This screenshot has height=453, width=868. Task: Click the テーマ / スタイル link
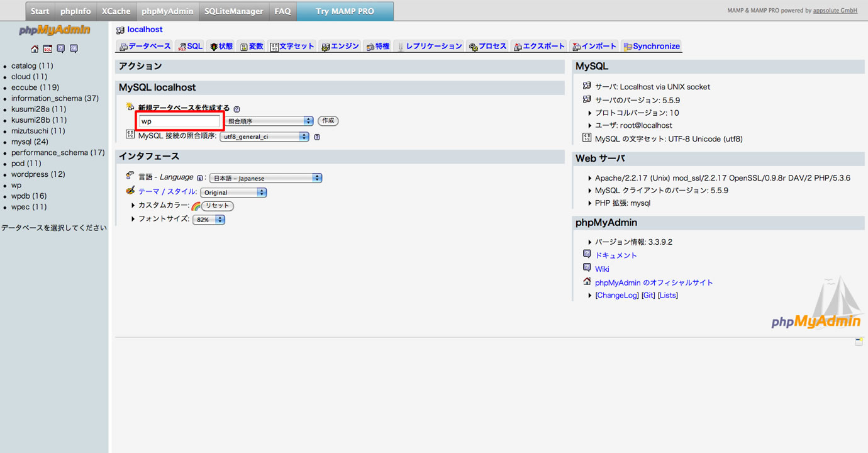coord(167,191)
